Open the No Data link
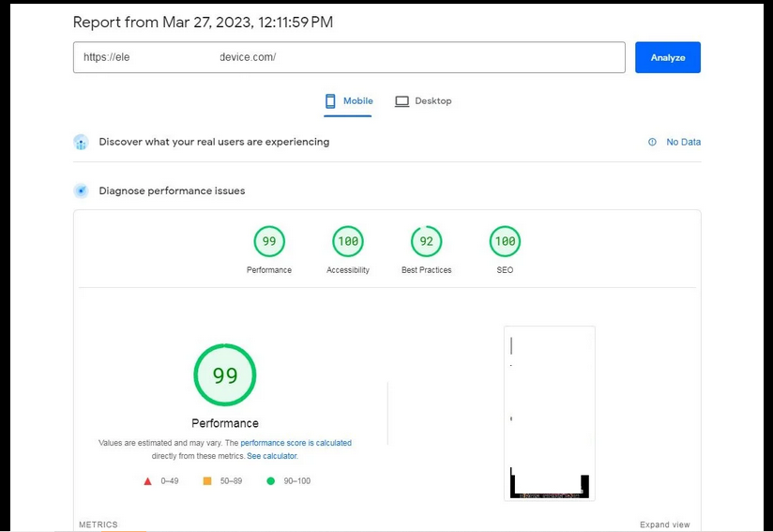The image size is (773, 532). (683, 143)
